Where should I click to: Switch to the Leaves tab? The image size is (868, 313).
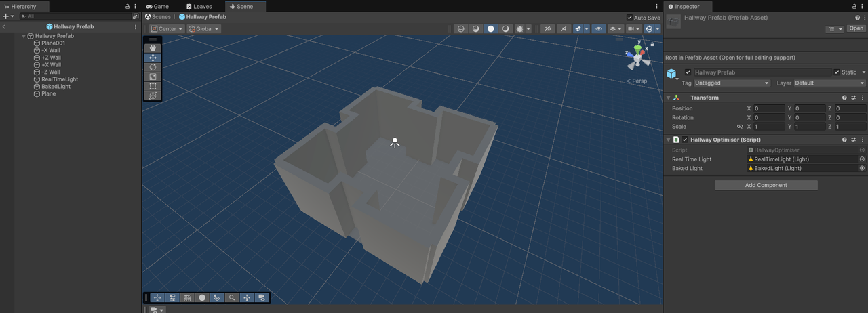tap(199, 6)
